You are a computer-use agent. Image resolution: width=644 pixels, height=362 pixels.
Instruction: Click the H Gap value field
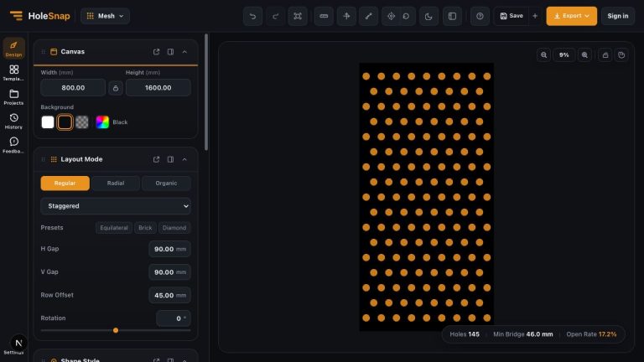click(169, 249)
